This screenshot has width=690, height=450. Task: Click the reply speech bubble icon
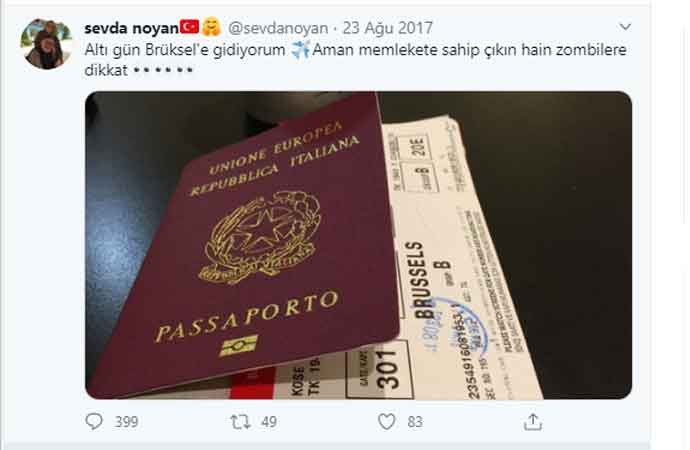coord(94,421)
